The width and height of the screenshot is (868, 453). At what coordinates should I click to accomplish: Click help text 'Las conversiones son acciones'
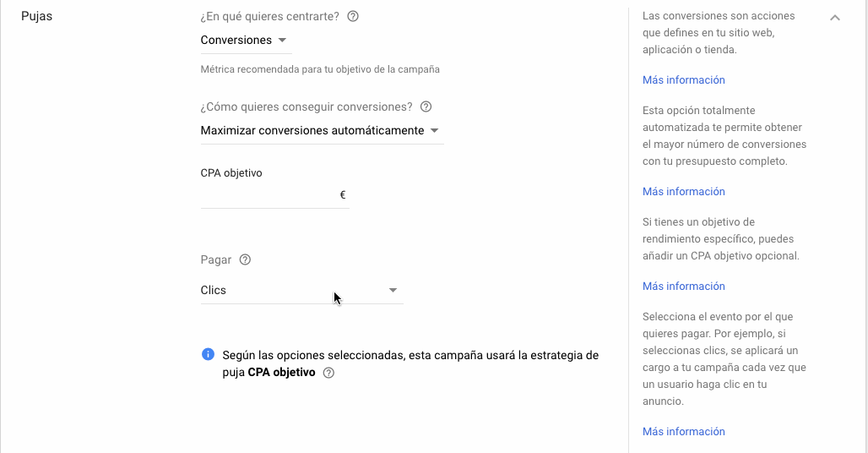click(719, 33)
